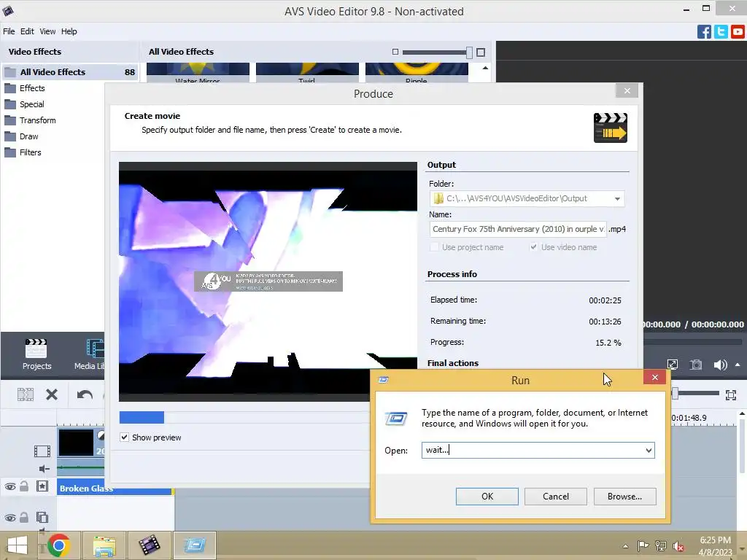747x560 pixels.
Task: Mute the main video track audio
Action: (44, 469)
